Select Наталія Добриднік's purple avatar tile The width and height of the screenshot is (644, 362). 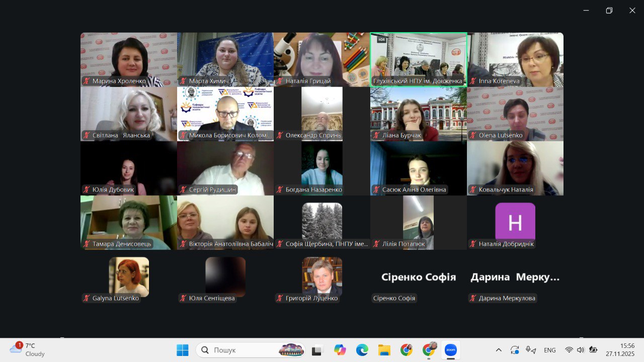coord(515,221)
